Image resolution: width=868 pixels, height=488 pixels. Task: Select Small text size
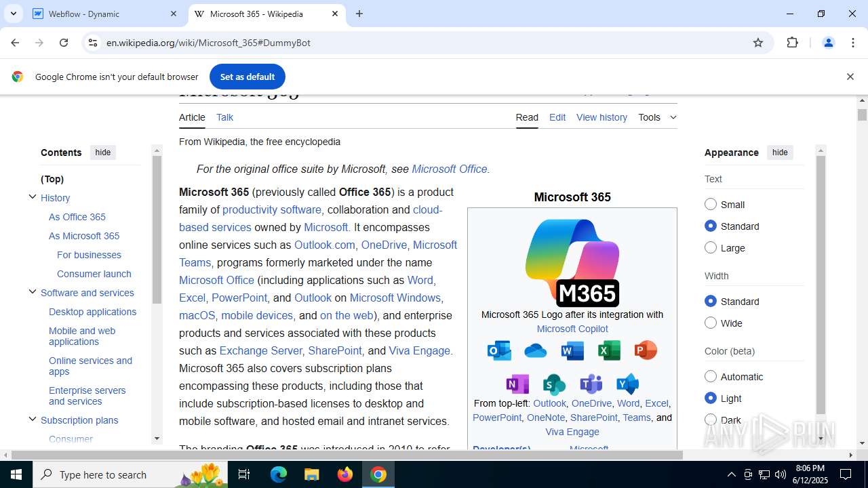click(x=711, y=204)
